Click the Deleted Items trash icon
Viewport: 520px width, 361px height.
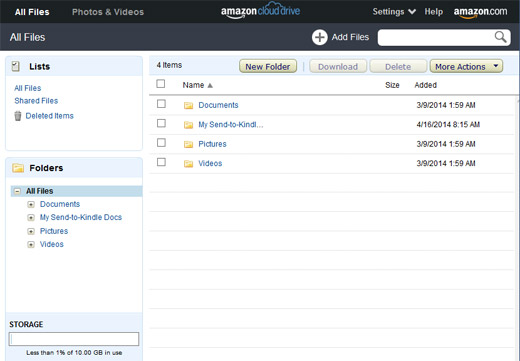18,116
